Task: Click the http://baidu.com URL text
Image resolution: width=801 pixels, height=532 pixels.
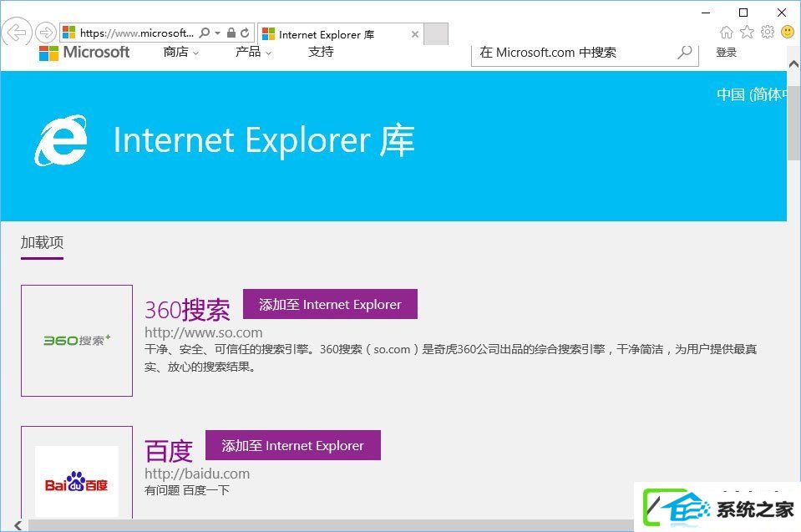Action: 197,474
